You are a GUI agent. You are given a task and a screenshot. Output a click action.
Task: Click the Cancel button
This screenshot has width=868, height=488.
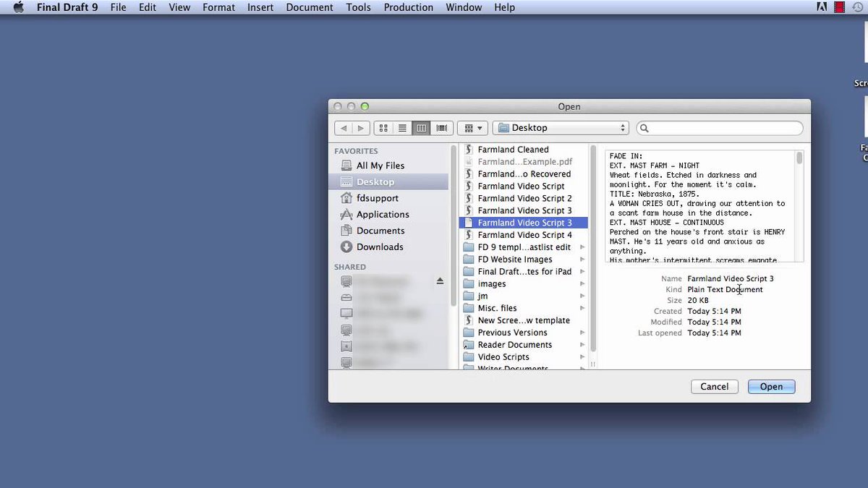tap(715, 387)
